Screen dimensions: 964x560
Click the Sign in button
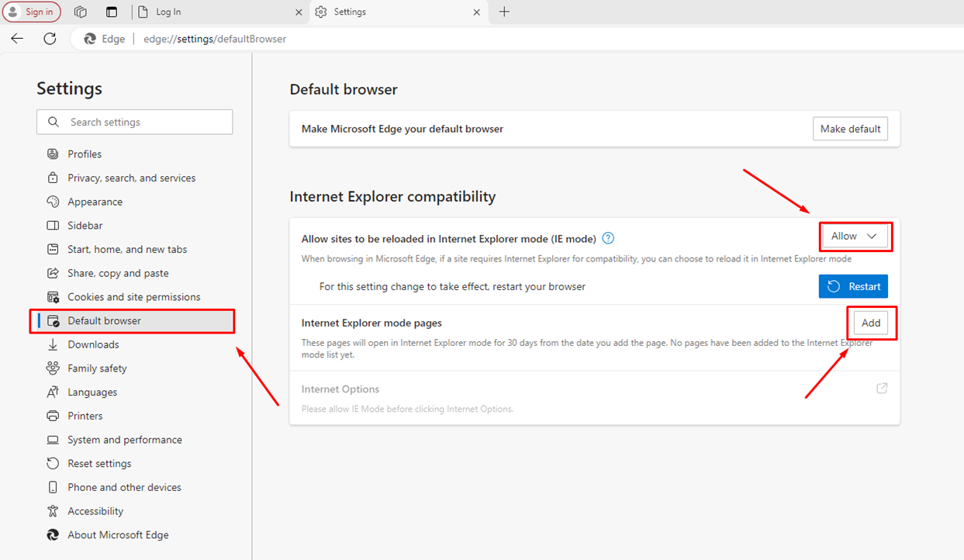click(32, 12)
